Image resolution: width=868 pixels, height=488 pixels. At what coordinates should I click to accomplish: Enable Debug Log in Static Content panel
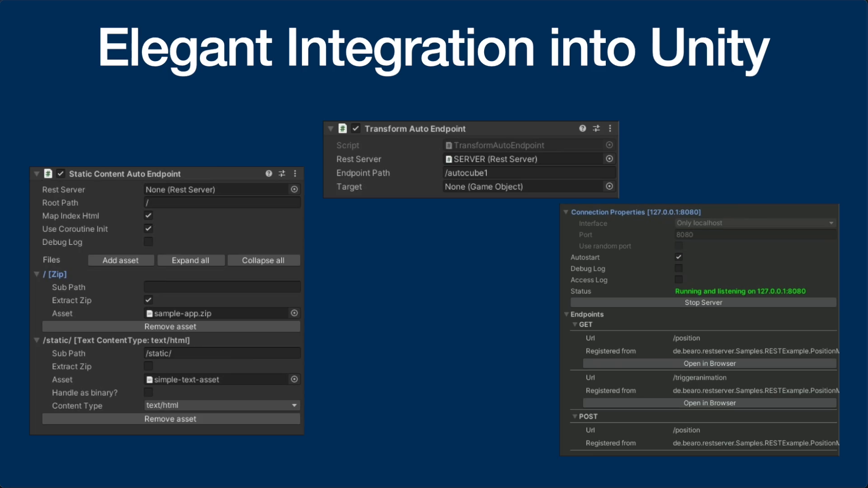148,242
